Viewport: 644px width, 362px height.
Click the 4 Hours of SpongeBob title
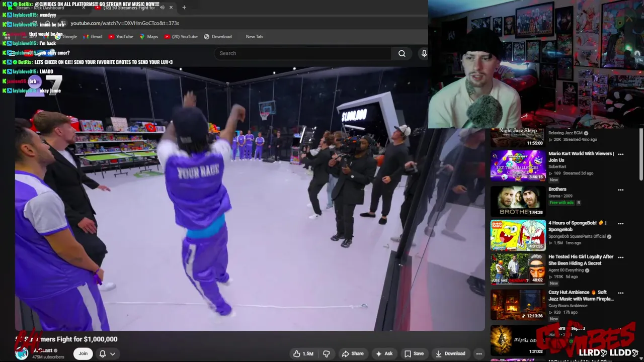coord(577,226)
